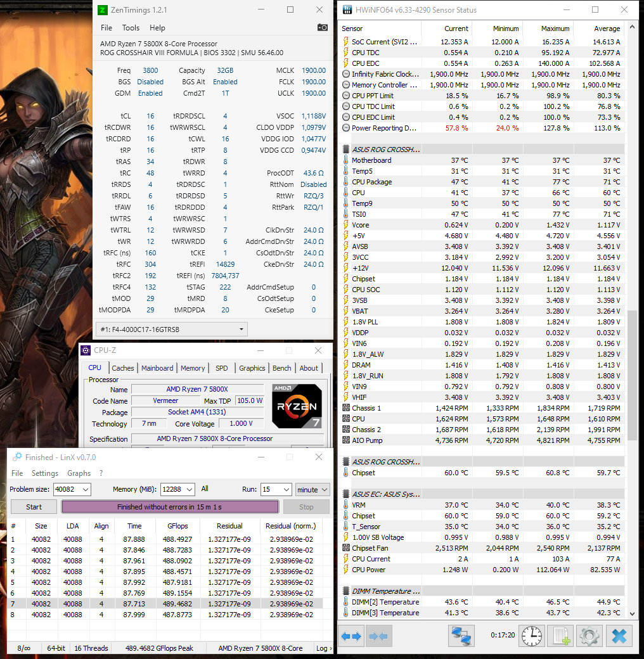644x659 pixels.
Task: Click the ZenTimings green Z app icon
Action: click(x=102, y=10)
